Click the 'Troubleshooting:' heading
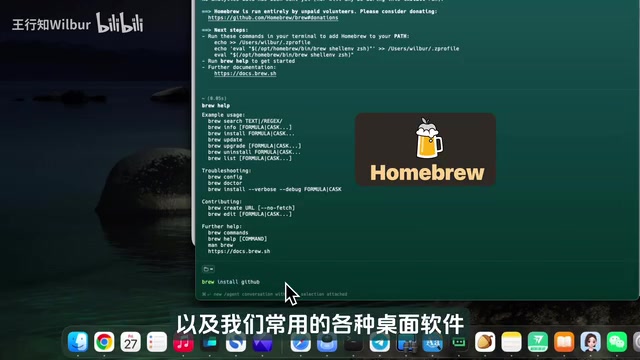 click(227, 171)
